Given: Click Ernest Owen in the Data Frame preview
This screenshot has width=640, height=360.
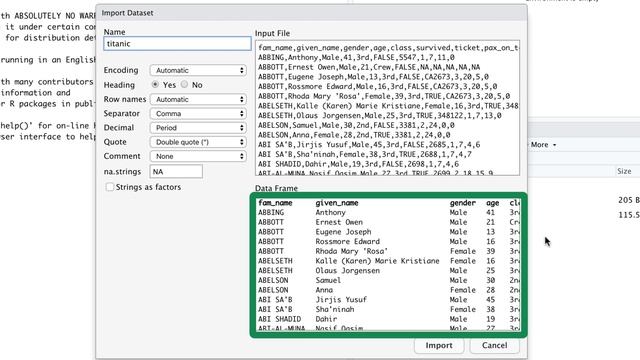Looking at the screenshot, I should click(x=339, y=222).
